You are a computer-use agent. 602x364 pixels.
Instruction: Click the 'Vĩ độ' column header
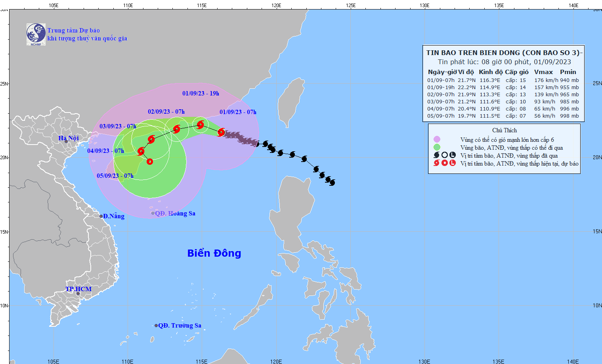click(x=466, y=72)
